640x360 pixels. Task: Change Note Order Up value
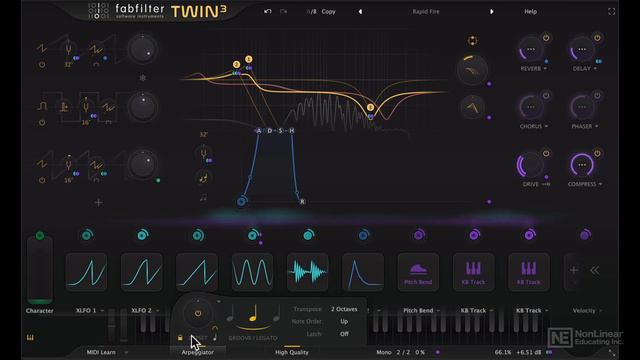tap(344, 321)
